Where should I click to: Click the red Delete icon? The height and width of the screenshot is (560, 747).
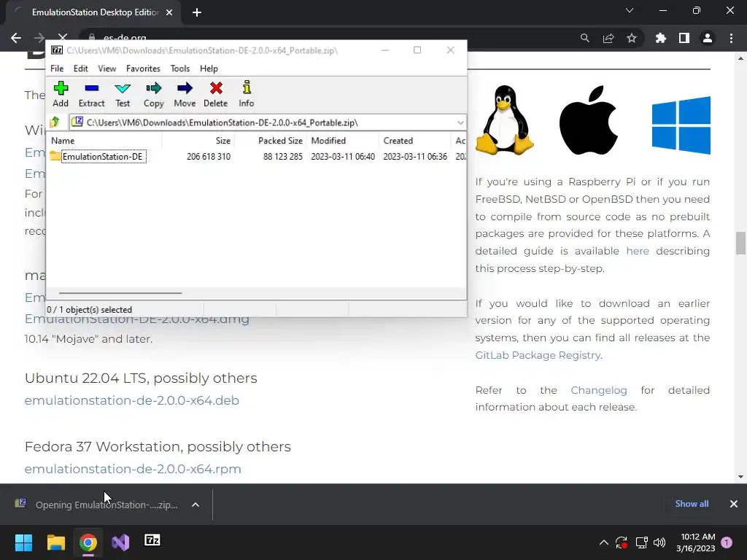point(216,94)
